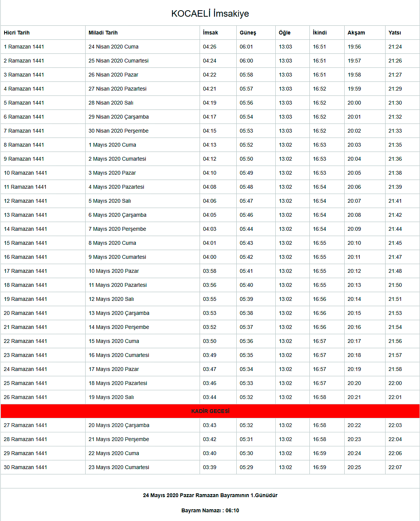Select the Bayram Namazı 06:10 text
The image size is (420, 521).
210,510
